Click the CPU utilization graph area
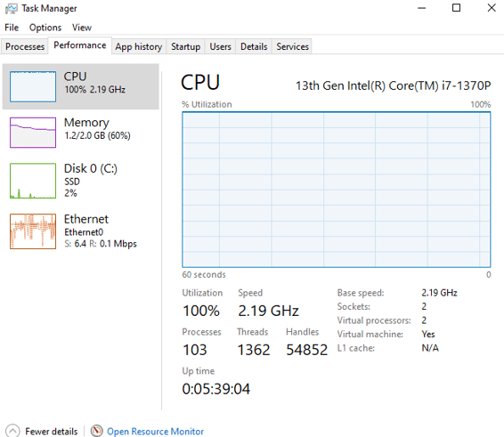The width and height of the screenshot is (504, 437). tap(337, 190)
